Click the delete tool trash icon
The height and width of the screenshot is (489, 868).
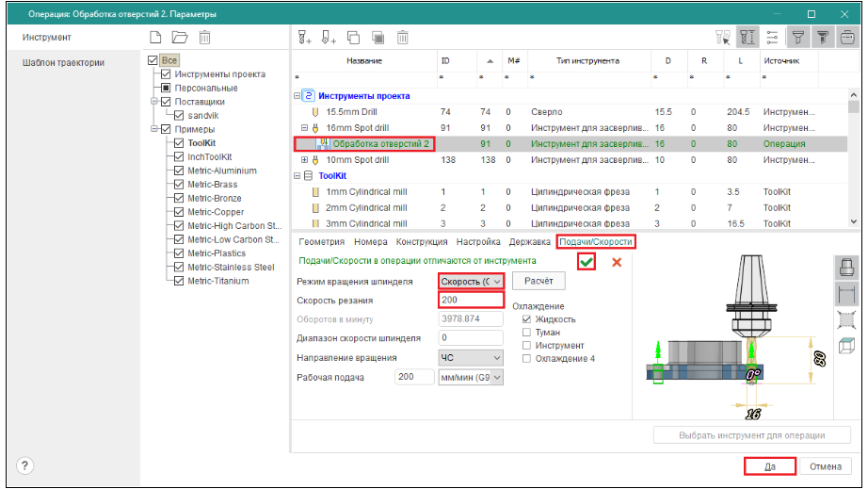click(x=402, y=37)
